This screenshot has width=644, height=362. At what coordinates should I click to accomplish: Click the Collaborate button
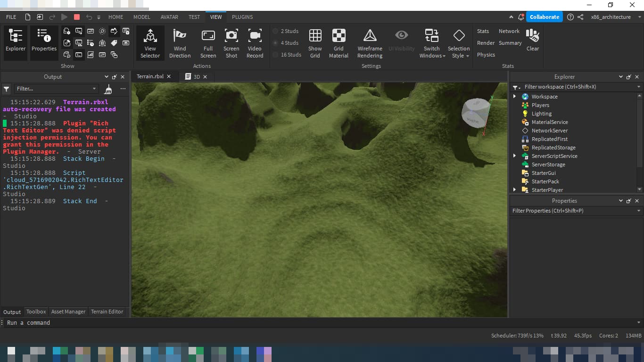click(x=545, y=16)
